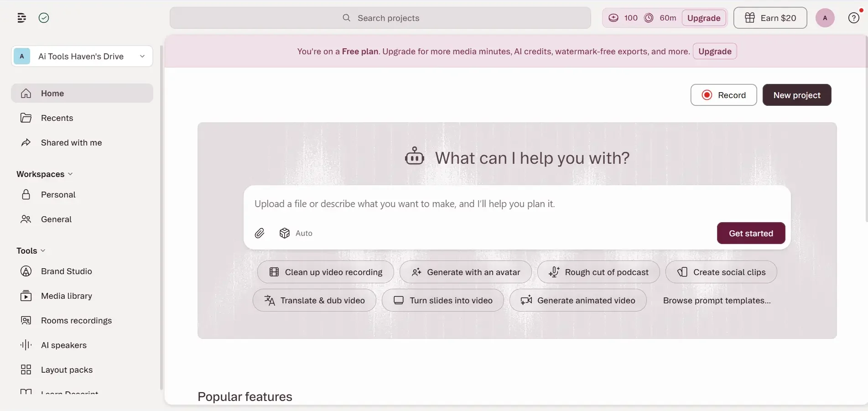The height and width of the screenshot is (411, 868).
Task: Click the checkmark sync status icon
Action: coord(44,18)
